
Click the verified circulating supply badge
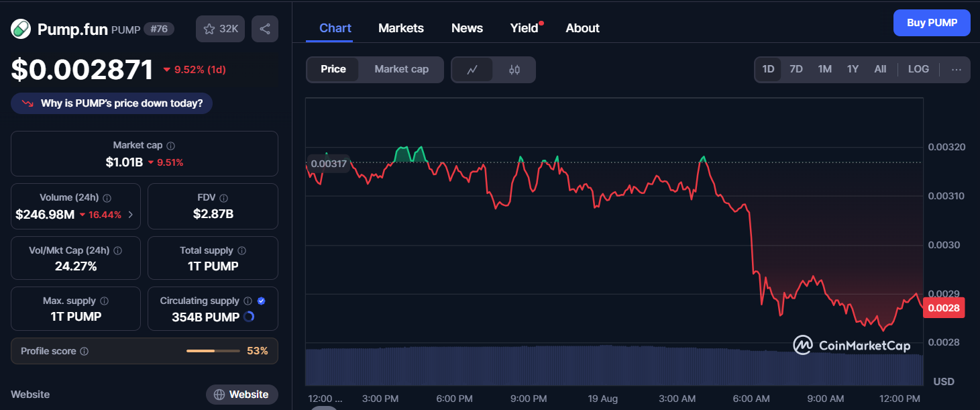pyautogui.click(x=262, y=301)
